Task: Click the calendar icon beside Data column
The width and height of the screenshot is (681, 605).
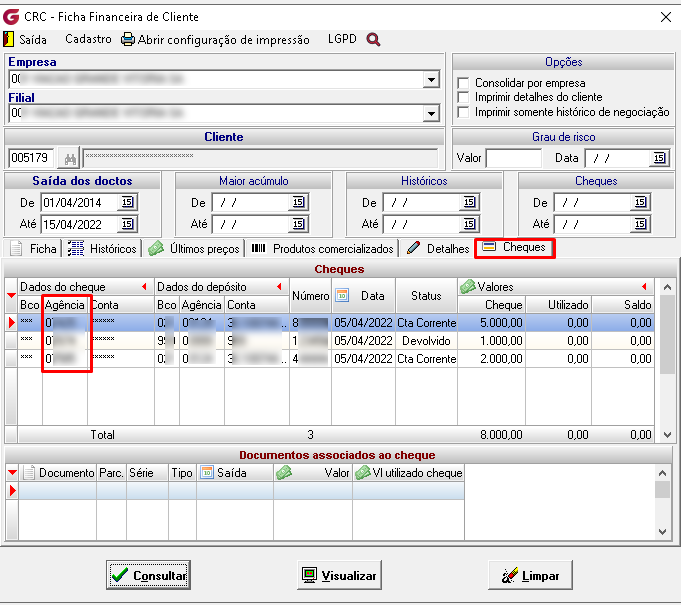Action: point(342,296)
